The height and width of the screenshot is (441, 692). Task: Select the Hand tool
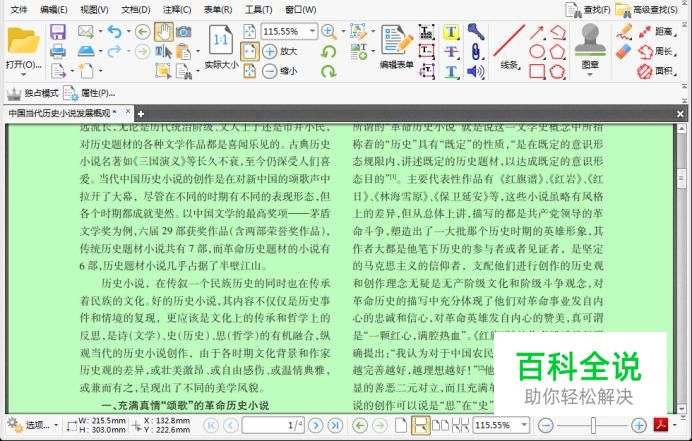click(x=163, y=32)
